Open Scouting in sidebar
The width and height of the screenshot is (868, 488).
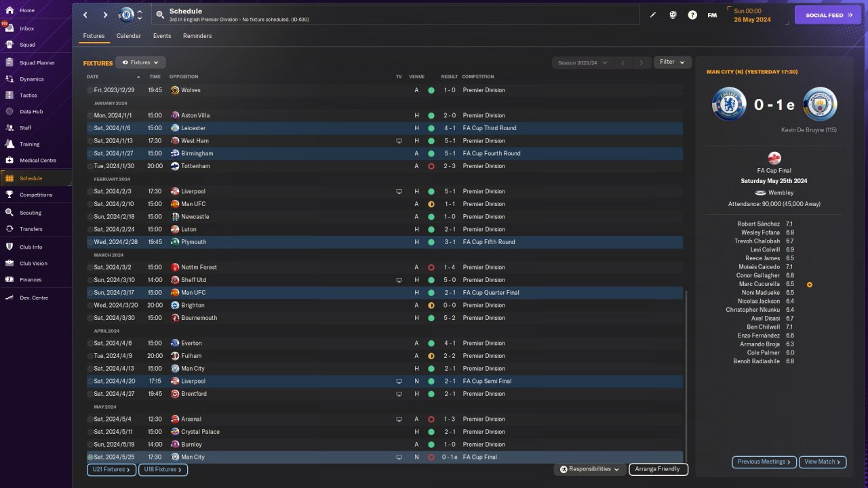coord(31,212)
